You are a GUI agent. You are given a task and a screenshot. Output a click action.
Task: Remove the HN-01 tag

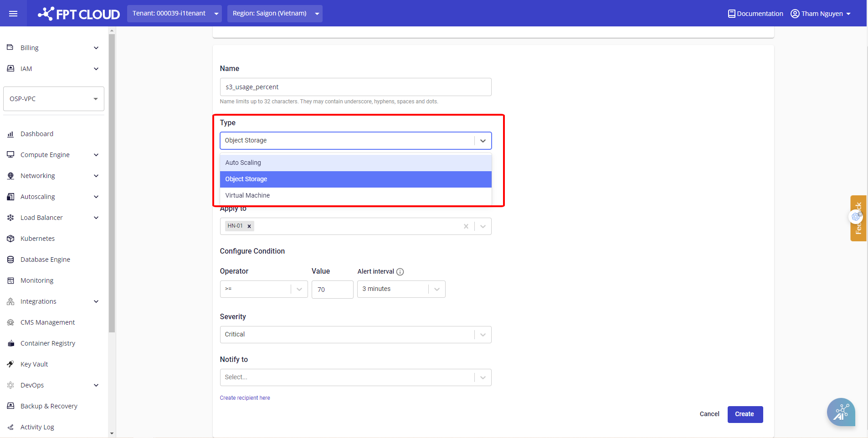[249, 226]
